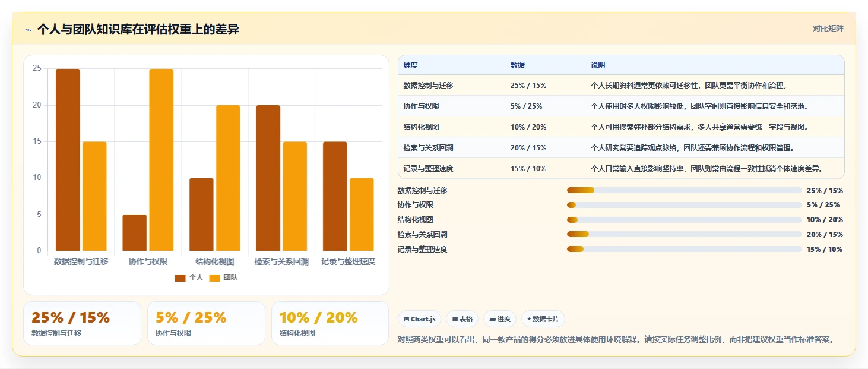Click the description starting 个人长期资料通常更依赖
Screen dimensions: 868x369
689,86
